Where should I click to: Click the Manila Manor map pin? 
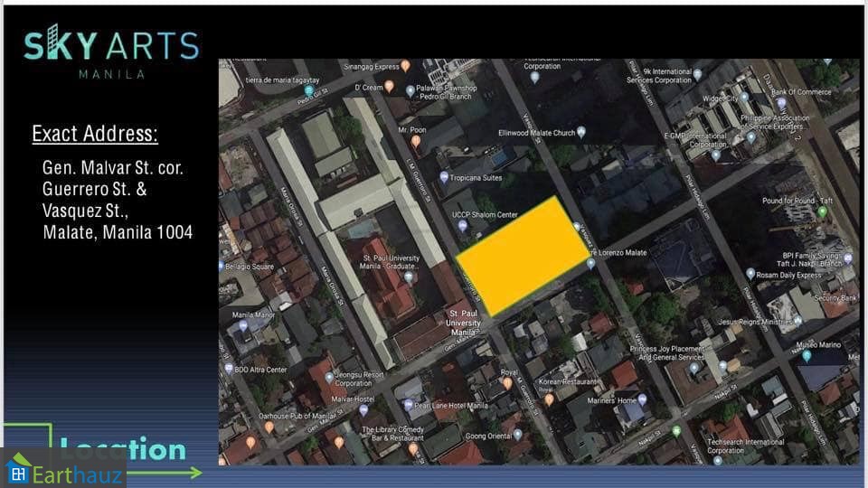[x=243, y=326]
